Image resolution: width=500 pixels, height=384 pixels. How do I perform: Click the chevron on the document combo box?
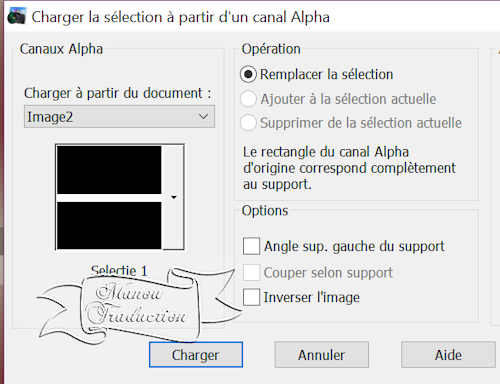point(203,117)
